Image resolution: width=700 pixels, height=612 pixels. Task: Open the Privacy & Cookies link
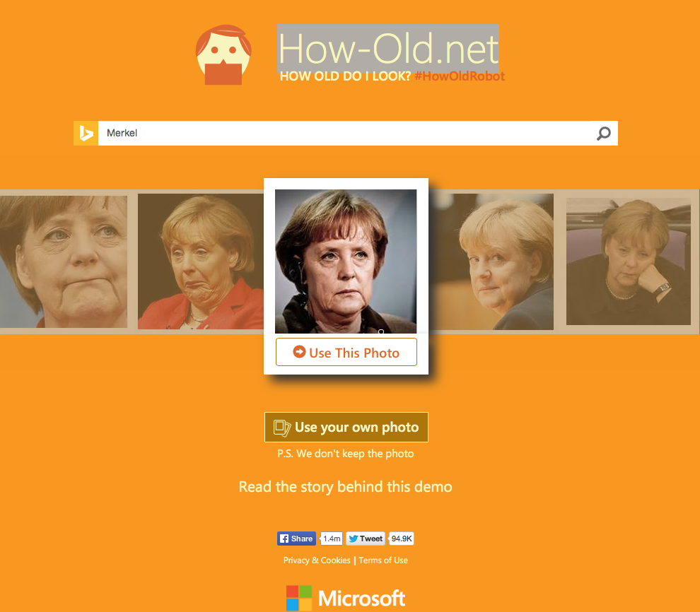[x=317, y=560]
